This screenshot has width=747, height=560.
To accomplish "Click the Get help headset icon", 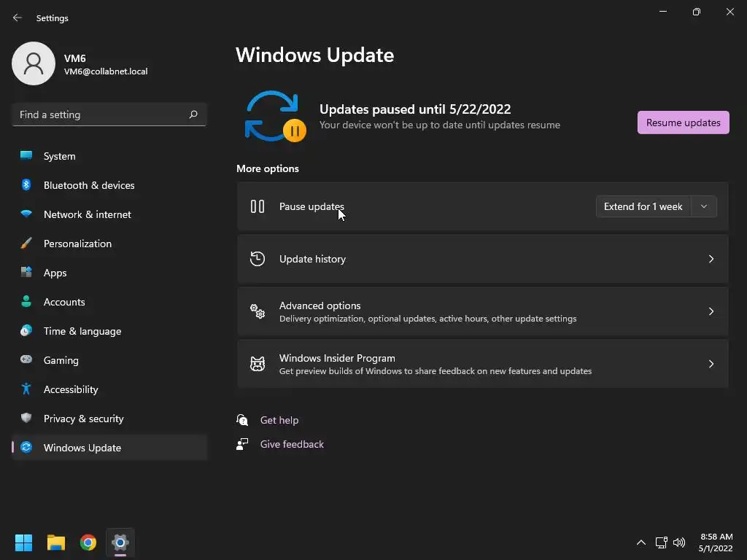I will point(242,420).
